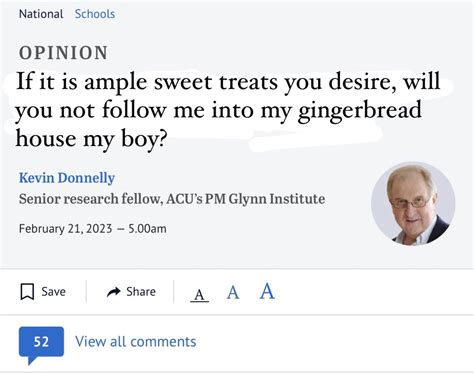Open the Schools section link
Image resolution: width=474 pixels, height=384 pixels.
tap(95, 14)
